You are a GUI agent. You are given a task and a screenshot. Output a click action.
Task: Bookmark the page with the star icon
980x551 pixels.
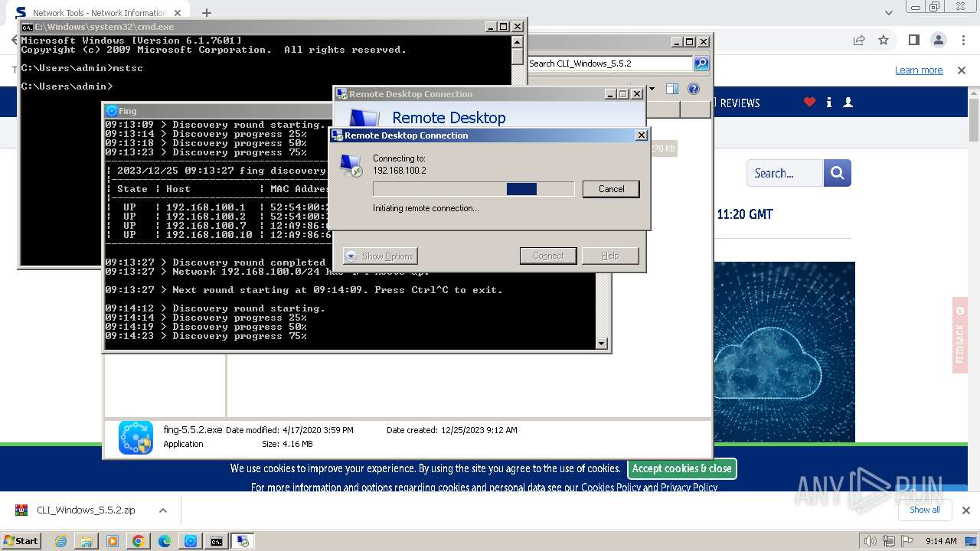[884, 40]
